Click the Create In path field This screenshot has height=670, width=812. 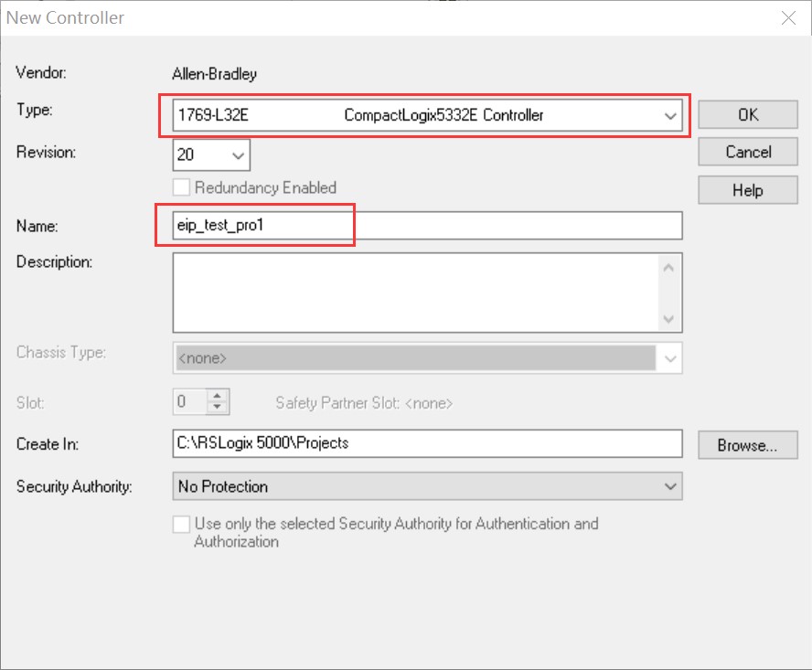[x=426, y=443]
